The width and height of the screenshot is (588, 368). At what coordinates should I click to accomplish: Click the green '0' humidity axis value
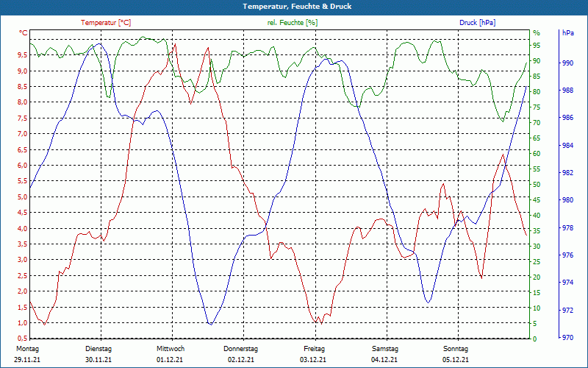point(535,339)
